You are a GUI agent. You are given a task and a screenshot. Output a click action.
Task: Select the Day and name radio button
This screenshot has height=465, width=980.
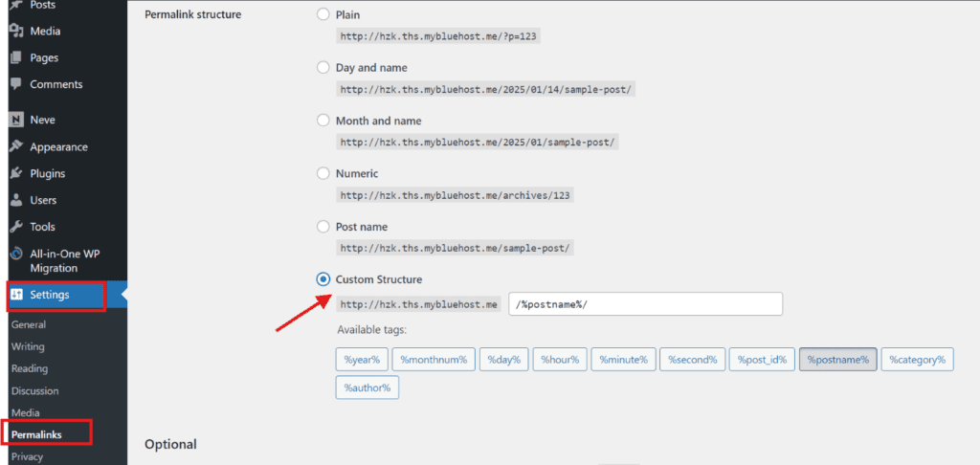pos(323,68)
